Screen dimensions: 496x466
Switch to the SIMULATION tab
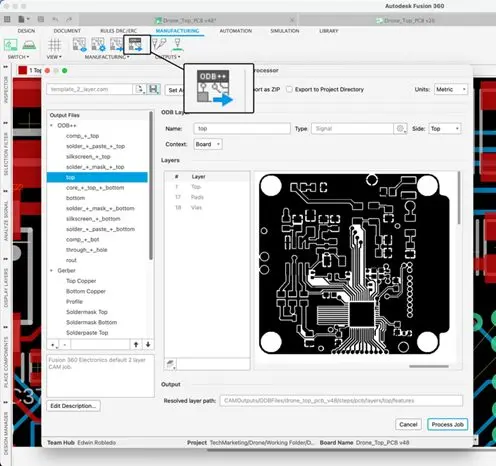[x=285, y=31]
